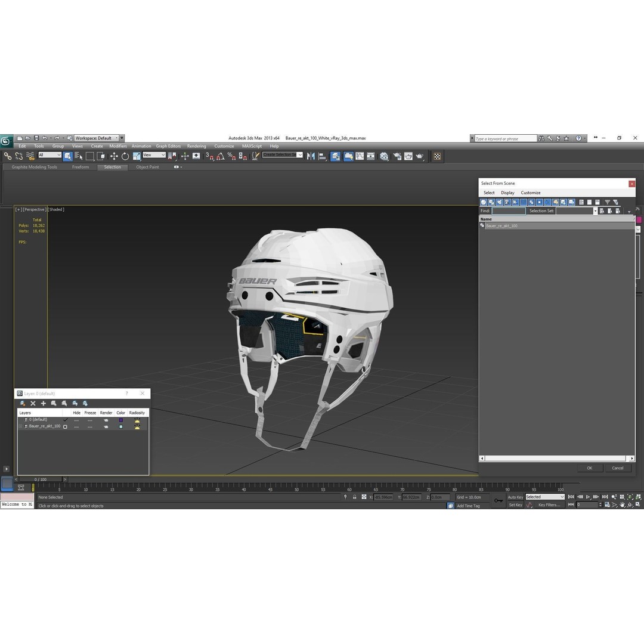This screenshot has width=644, height=644.
Task: Open the [Perspective] viewport label menu
Action: 35,209
